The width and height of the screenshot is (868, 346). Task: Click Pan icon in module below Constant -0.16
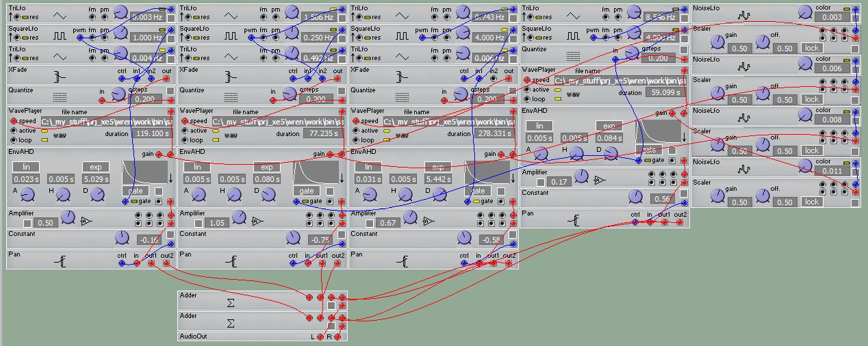(x=60, y=261)
